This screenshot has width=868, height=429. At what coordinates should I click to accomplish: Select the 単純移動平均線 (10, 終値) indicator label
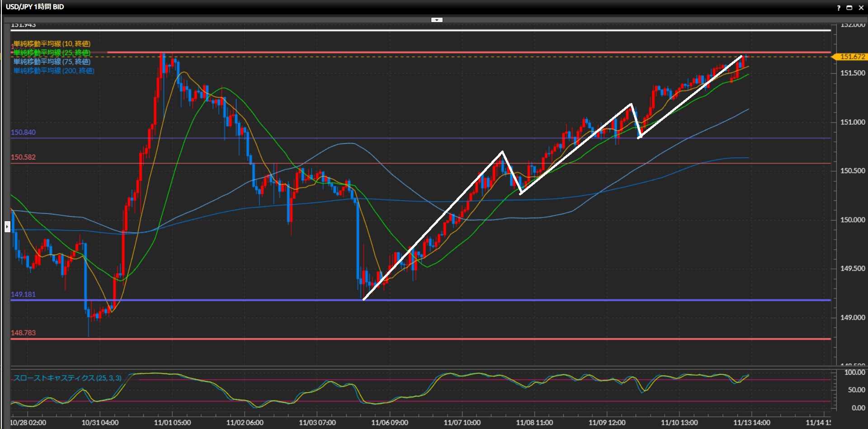pyautogui.click(x=52, y=44)
